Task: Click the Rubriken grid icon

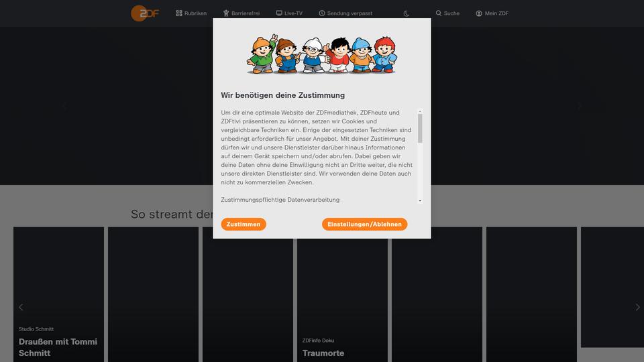Action: [179, 13]
